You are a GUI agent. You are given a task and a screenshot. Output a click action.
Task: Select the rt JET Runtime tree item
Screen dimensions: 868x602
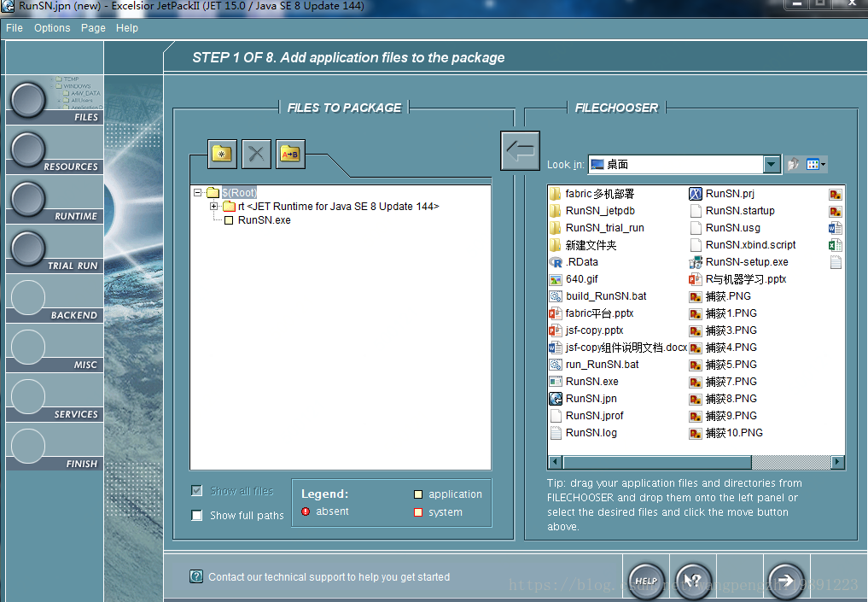pos(338,207)
